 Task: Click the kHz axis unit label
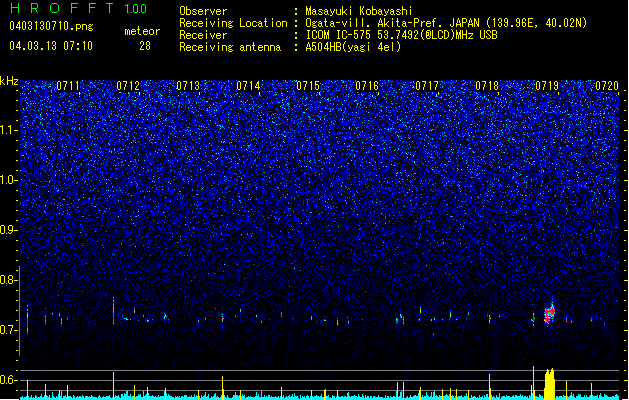point(9,81)
